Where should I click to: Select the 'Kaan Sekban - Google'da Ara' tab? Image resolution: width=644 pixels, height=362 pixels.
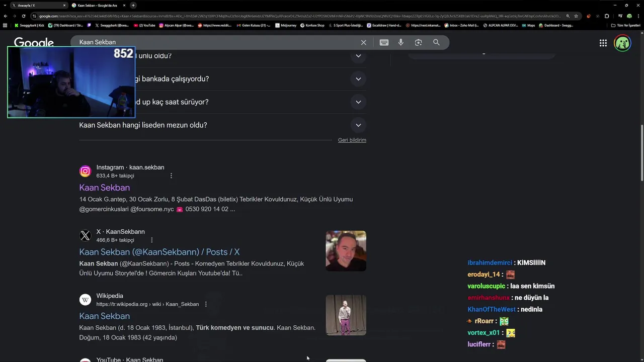point(98,5)
